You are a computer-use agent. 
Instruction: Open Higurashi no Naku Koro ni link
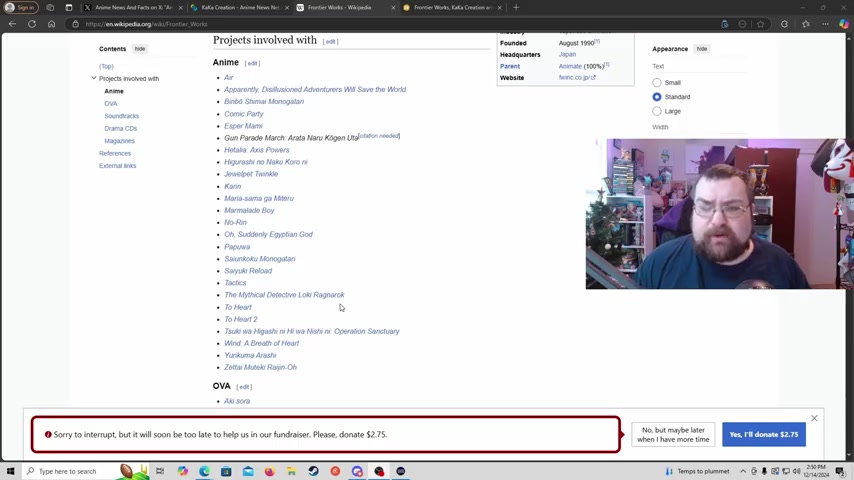point(266,162)
